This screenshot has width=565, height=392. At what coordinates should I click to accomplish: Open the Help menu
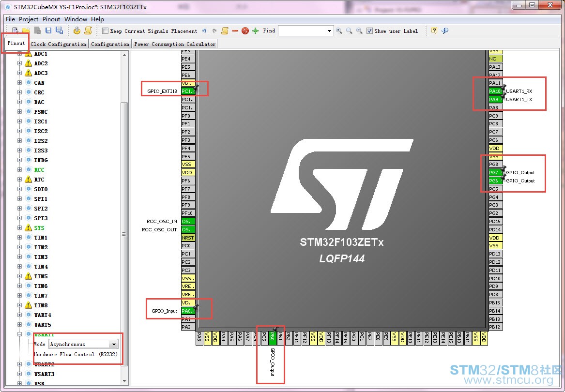pyautogui.click(x=97, y=19)
